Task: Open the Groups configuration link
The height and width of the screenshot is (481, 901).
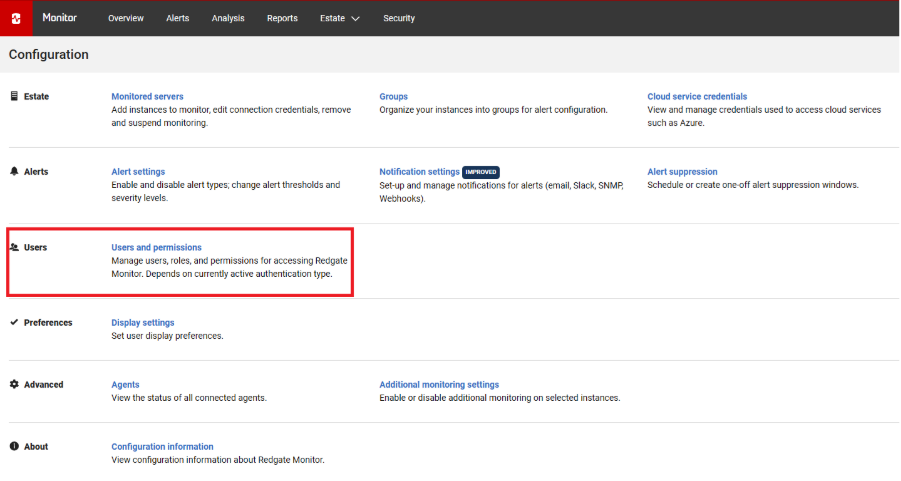Action: click(393, 97)
